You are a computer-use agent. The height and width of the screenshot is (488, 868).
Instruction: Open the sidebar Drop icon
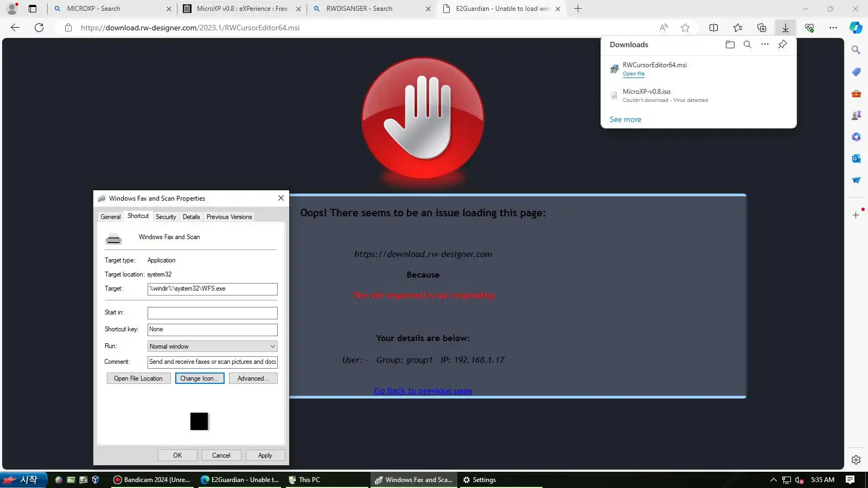(856, 180)
